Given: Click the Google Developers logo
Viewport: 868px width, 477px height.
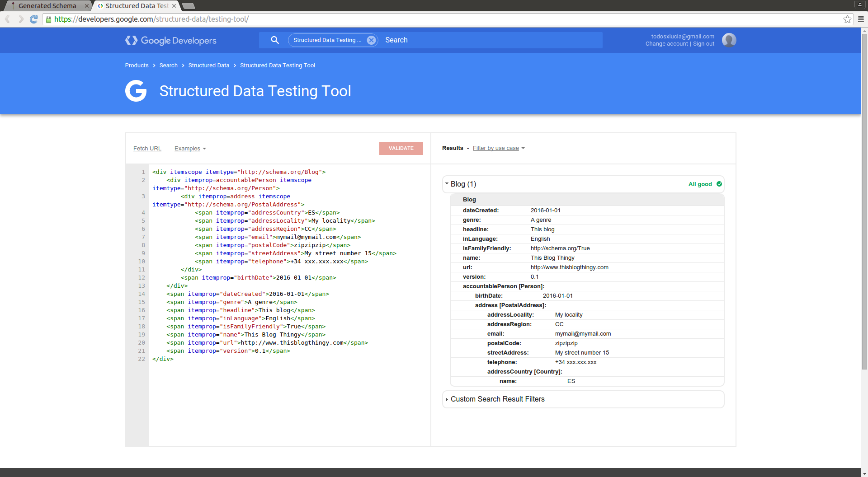Looking at the screenshot, I should [x=171, y=41].
